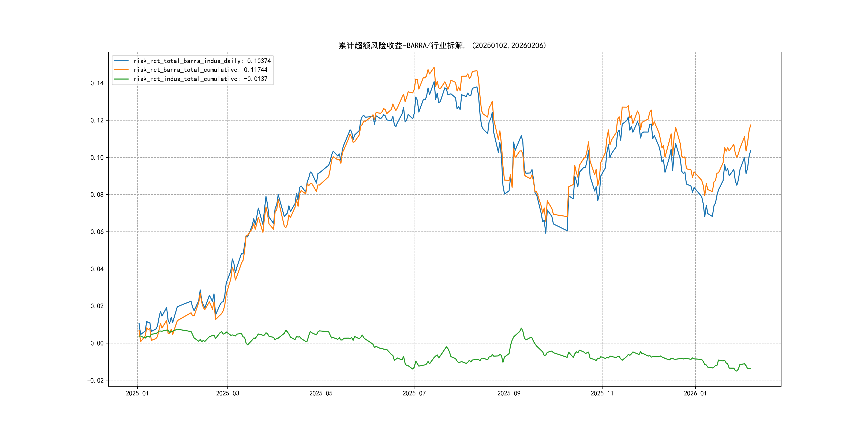Click the orange legend line swatch
Image resolution: width=868 pixels, height=434 pixels.
tap(121, 70)
